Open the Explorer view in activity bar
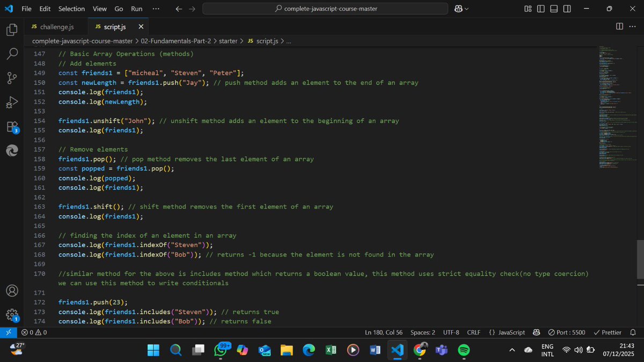Image resolution: width=644 pixels, height=362 pixels. point(12,30)
